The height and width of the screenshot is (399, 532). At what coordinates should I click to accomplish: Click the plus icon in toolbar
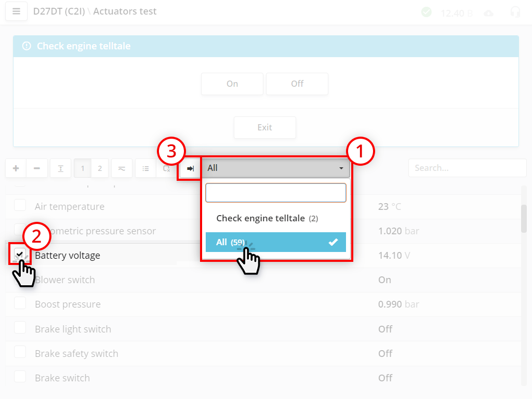pos(16,168)
